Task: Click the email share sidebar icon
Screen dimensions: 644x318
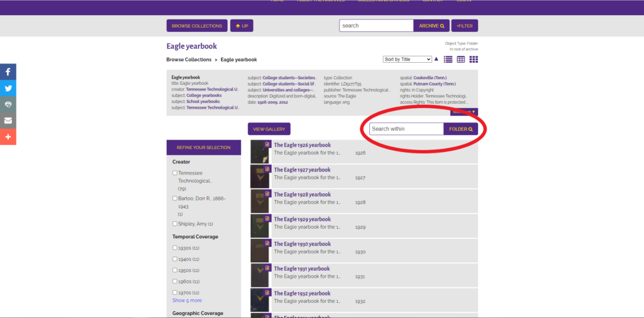Action: coord(8,121)
